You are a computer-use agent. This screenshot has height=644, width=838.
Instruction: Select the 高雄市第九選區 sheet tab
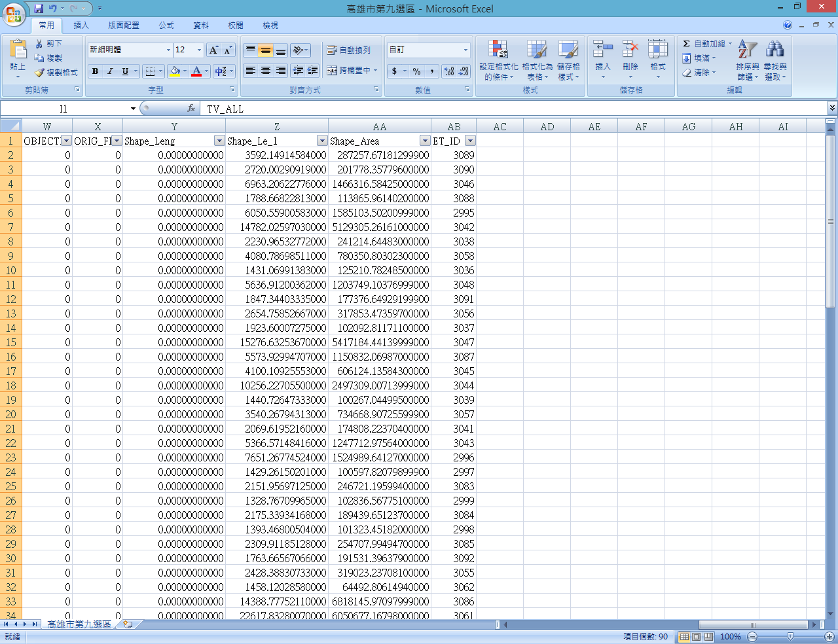79,624
